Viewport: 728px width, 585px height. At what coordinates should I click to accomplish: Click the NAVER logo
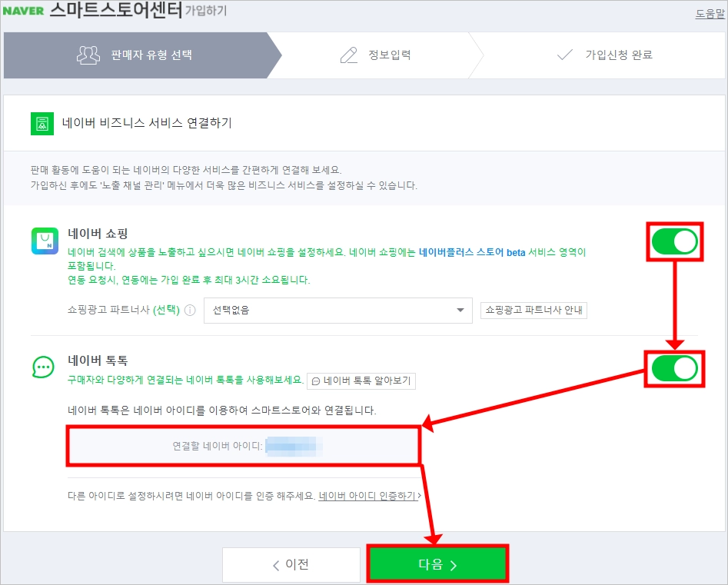pyautogui.click(x=23, y=10)
